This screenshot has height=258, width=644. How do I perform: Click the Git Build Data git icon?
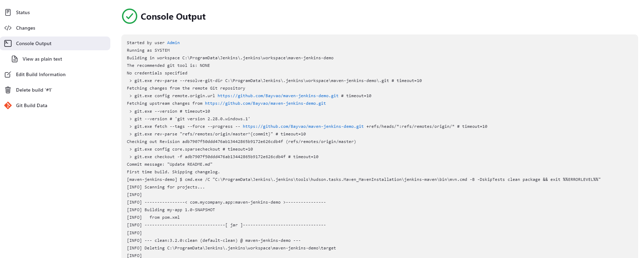click(8, 105)
